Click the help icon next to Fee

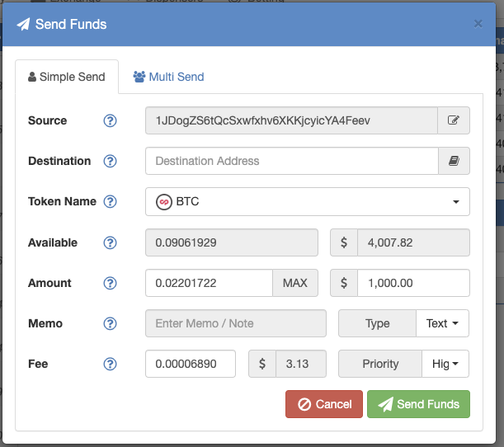(x=110, y=364)
